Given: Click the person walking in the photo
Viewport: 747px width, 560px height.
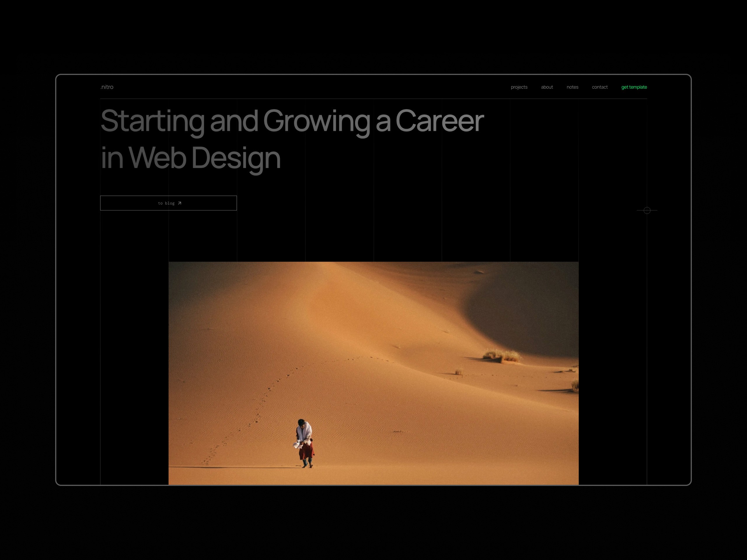Looking at the screenshot, I should tap(305, 443).
